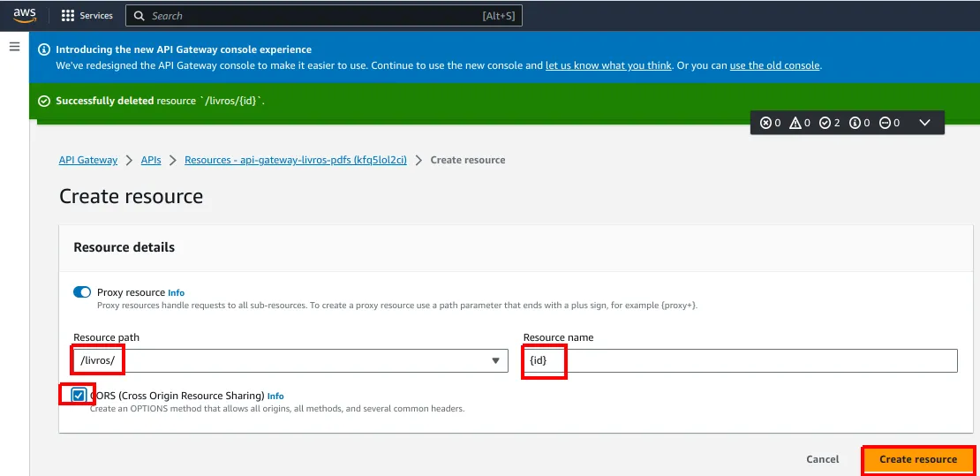Show success notifications count of 2
Image resolution: width=980 pixels, height=476 pixels.
tap(830, 123)
